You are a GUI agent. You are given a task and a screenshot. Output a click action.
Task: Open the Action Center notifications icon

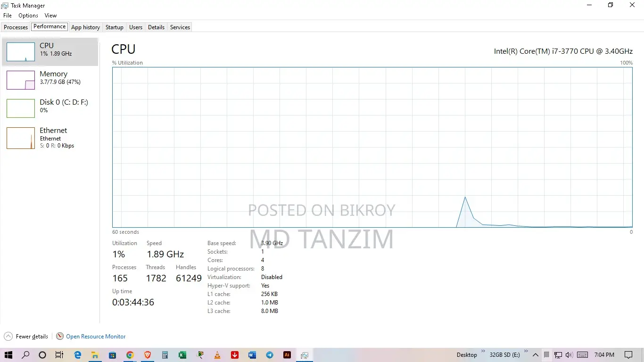628,355
